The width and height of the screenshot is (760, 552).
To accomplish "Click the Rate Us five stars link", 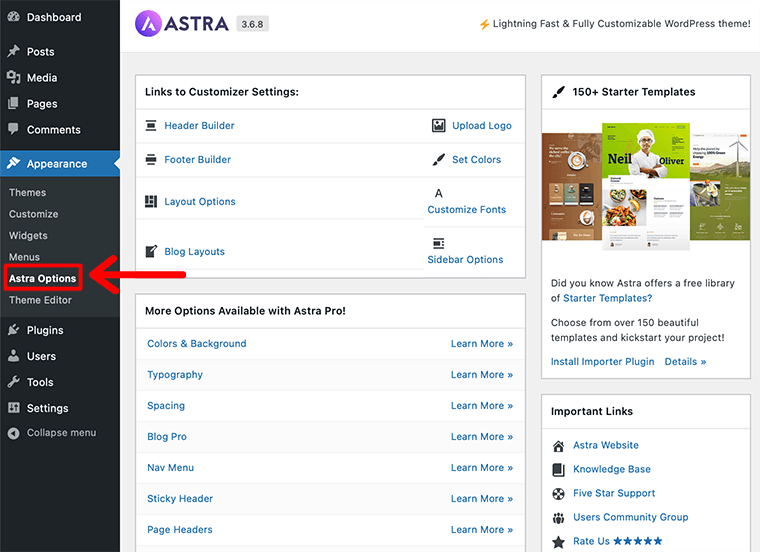I will 617,541.
